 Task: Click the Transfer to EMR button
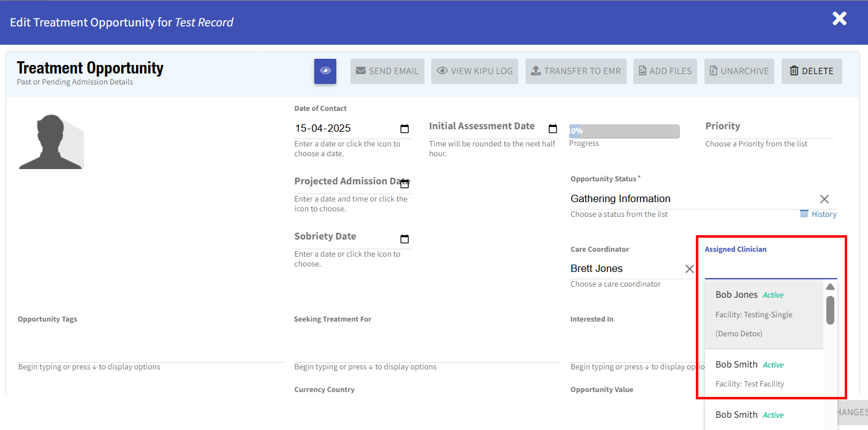(576, 71)
